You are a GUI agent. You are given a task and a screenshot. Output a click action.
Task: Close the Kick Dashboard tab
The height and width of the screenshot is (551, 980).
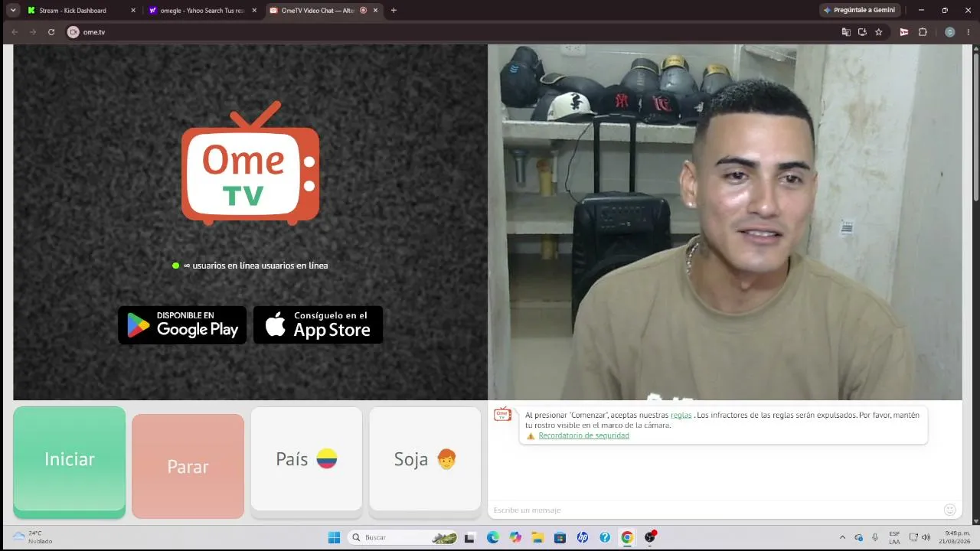tap(132, 11)
